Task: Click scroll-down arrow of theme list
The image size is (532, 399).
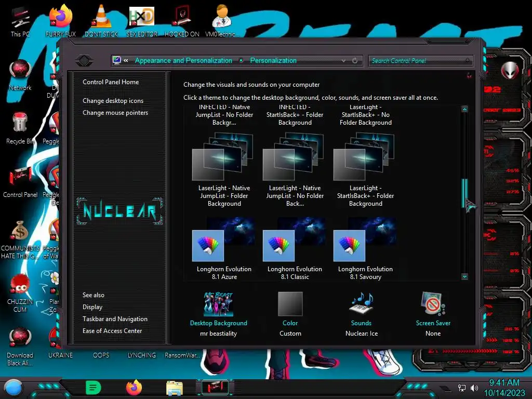Action: [x=464, y=277]
